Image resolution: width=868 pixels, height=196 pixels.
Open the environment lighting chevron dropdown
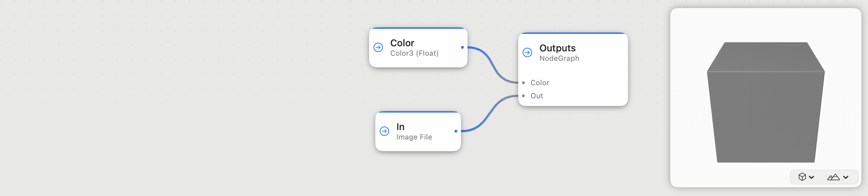pyautogui.click(x=846, y=177)
